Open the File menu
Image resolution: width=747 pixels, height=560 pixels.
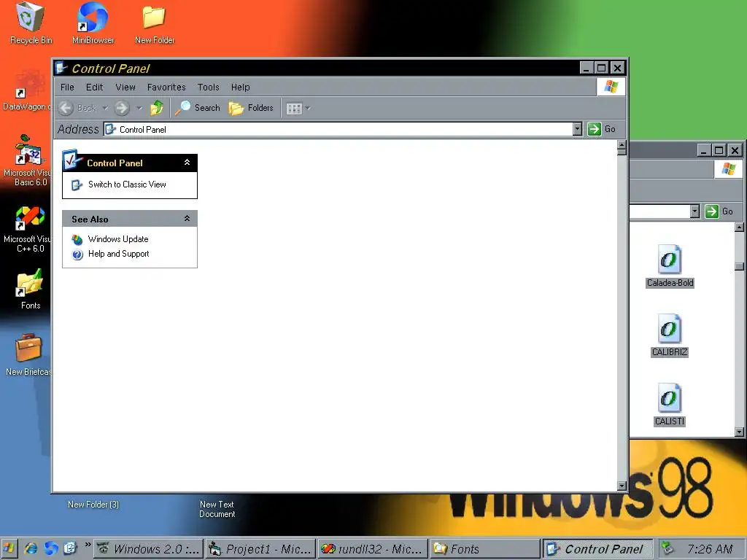click(67, 87)
